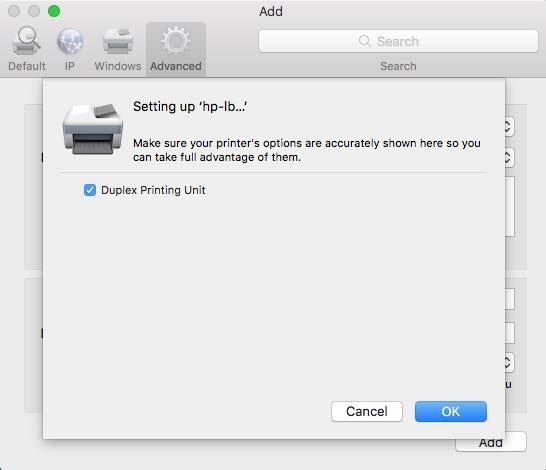Click the IP tab label text

coord(70,66)
